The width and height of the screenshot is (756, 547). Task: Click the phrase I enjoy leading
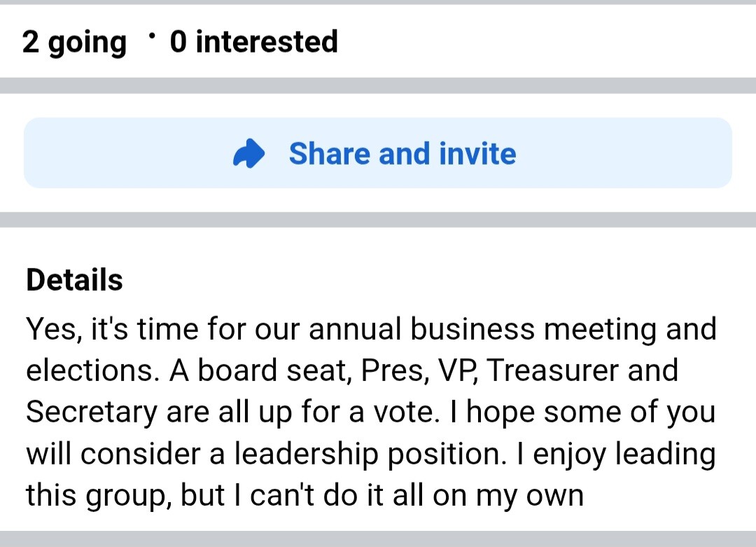615,454
